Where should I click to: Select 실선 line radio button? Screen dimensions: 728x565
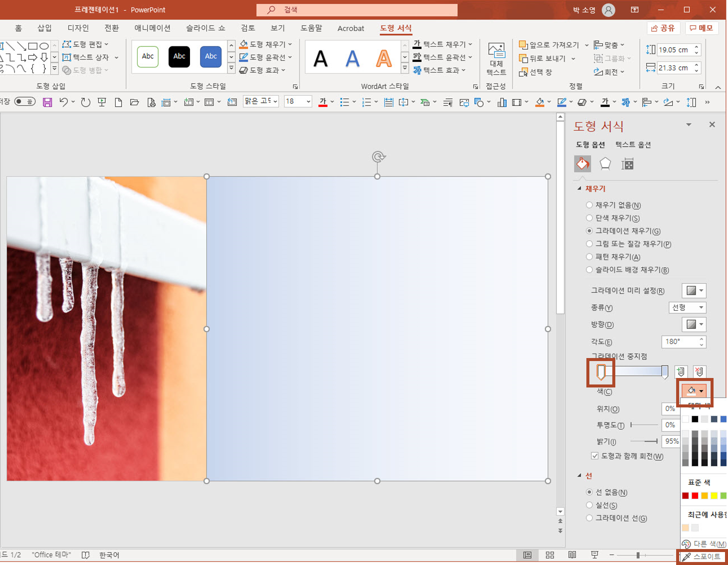(589, 505)
